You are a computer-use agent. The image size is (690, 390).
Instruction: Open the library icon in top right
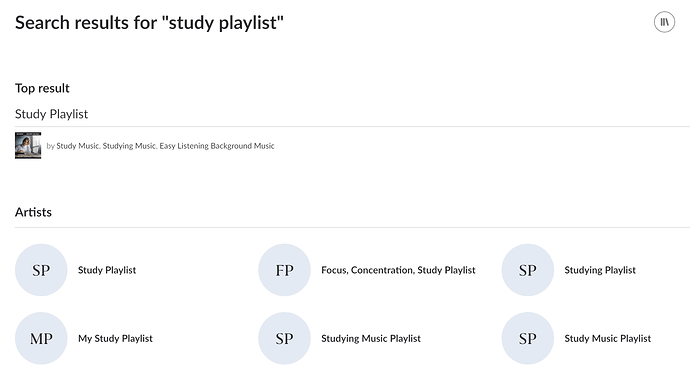664,22
